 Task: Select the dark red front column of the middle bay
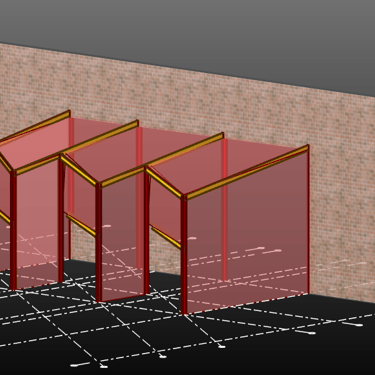(98, 243)
